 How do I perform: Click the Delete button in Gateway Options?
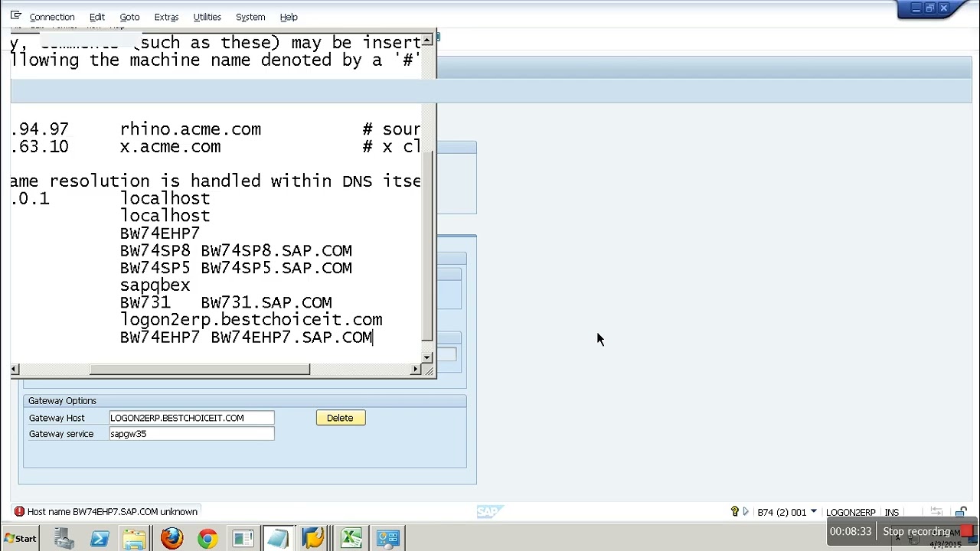point(341,418)
